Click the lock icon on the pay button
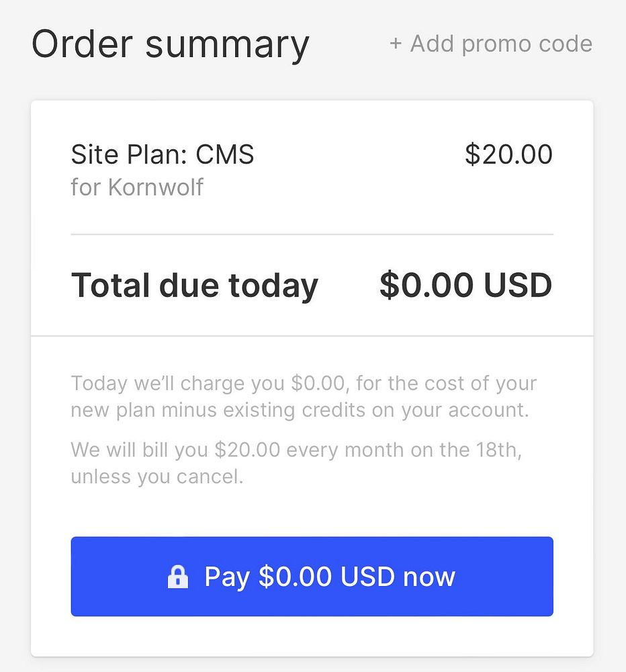Image resolution: width=626 pixels, height=672 pixels. click(177, 577)
